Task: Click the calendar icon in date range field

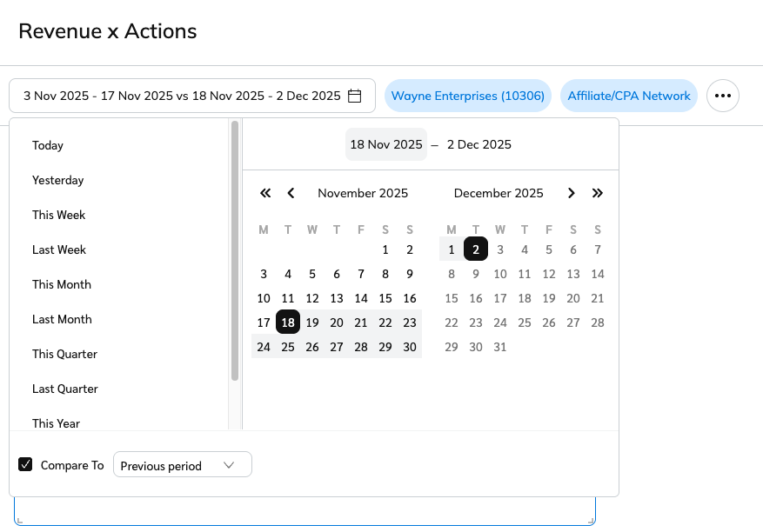Action: coord(355,96)
